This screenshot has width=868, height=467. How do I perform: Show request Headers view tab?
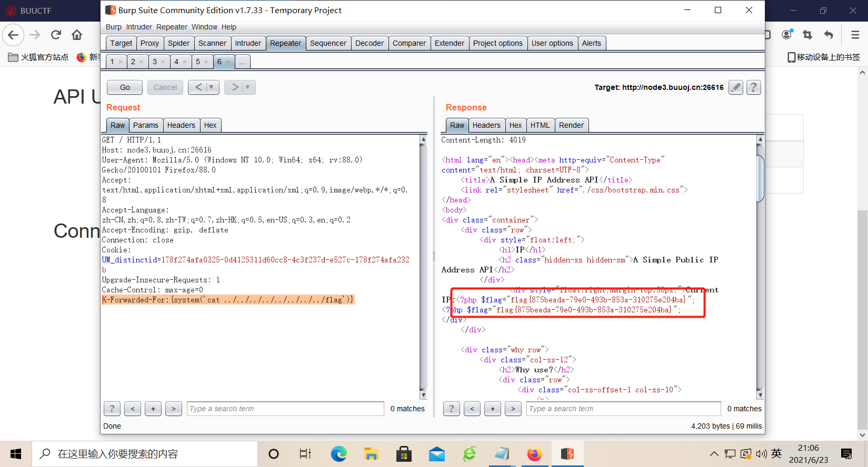click(x=181, y=125)
